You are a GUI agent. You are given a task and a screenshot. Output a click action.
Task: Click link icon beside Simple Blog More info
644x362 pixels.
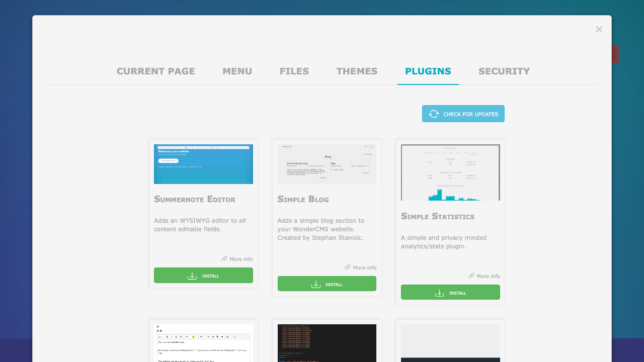coord(348,267)
